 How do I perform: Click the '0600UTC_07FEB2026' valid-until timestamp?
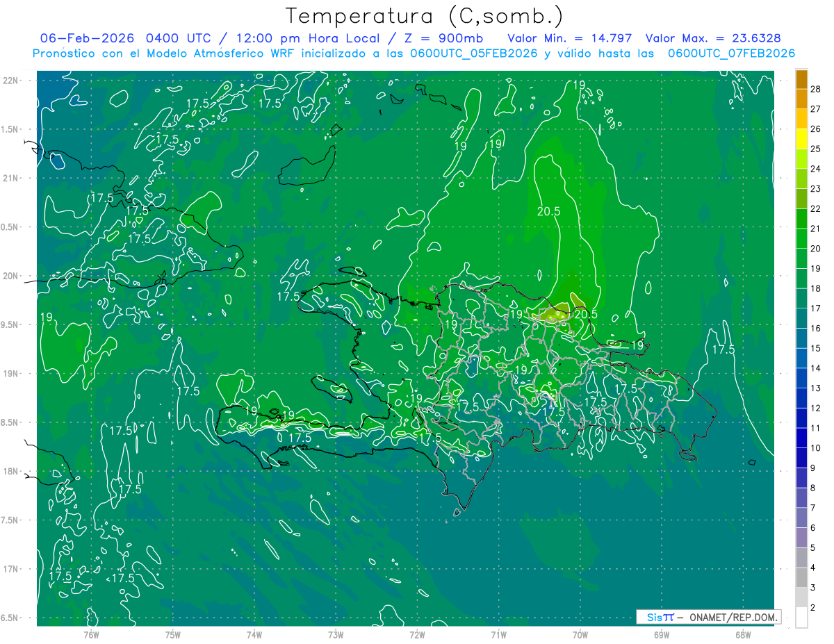pyautogui.click(x=732, y=53)
